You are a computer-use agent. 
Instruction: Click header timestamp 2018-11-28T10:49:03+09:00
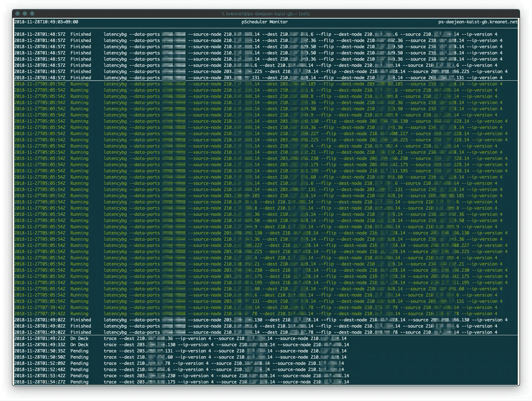46,22
